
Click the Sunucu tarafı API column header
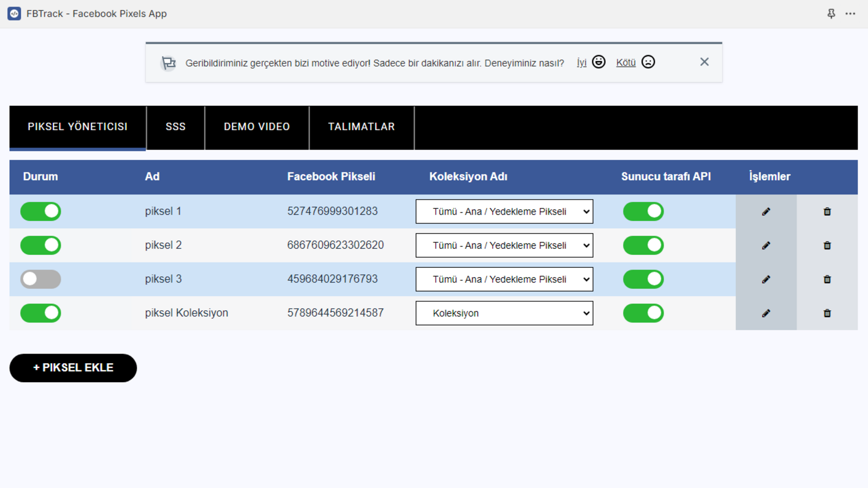pyautogui.click(x=666, y=176)
